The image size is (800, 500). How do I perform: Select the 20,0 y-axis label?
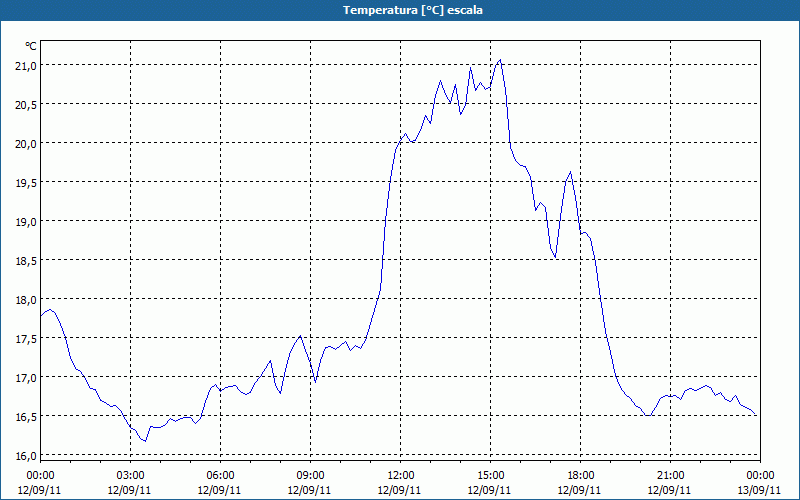[x=26, y=143]
